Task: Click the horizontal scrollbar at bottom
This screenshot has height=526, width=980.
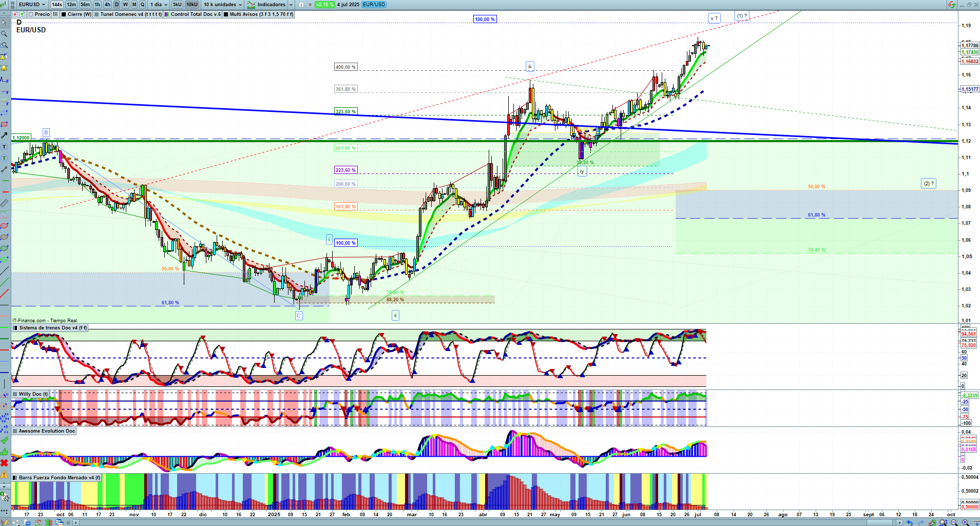Action: 488,522
